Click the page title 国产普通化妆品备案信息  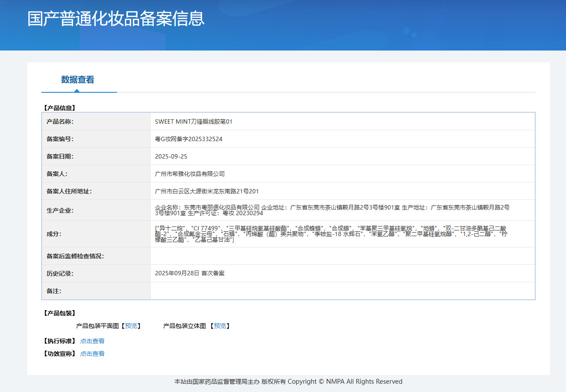[x=116, y=19]
